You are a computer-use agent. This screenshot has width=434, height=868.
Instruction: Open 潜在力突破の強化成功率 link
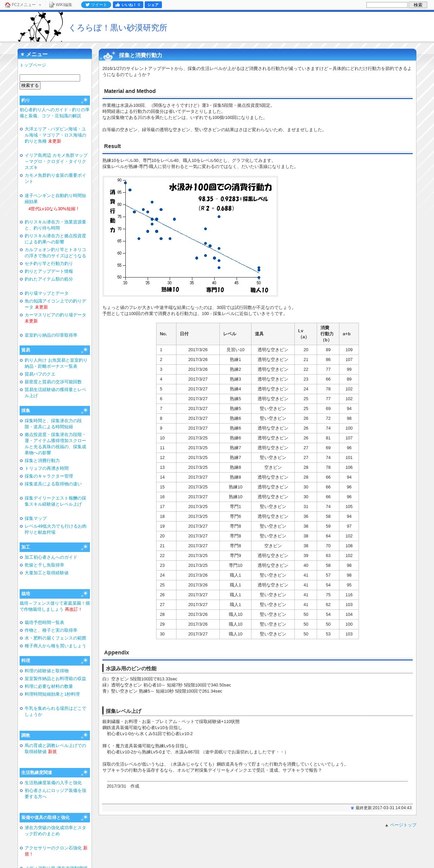[x=55, y=830]
